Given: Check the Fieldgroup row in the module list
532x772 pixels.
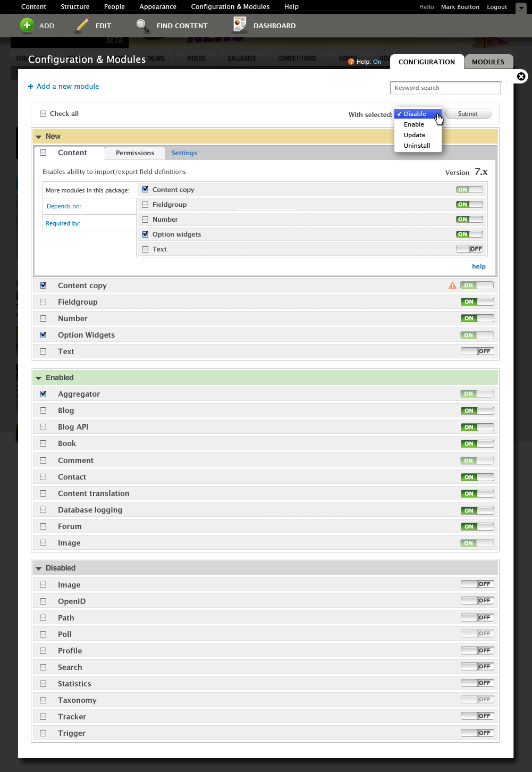Looking at the screenshot, I should click(x=43, y=302).
